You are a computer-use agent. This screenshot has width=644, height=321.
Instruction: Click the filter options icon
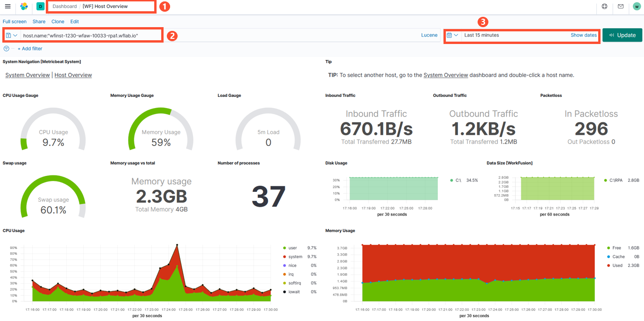click(7, 49)
